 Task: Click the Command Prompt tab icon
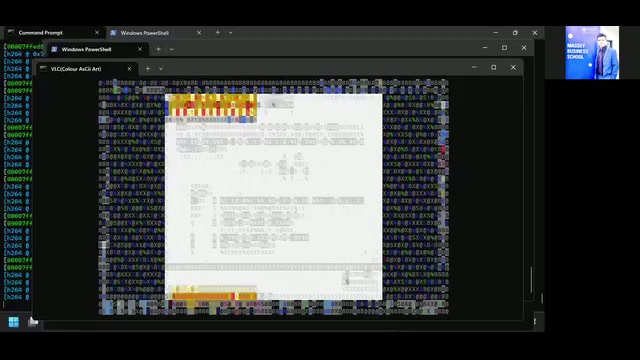[x=11, y=32]
